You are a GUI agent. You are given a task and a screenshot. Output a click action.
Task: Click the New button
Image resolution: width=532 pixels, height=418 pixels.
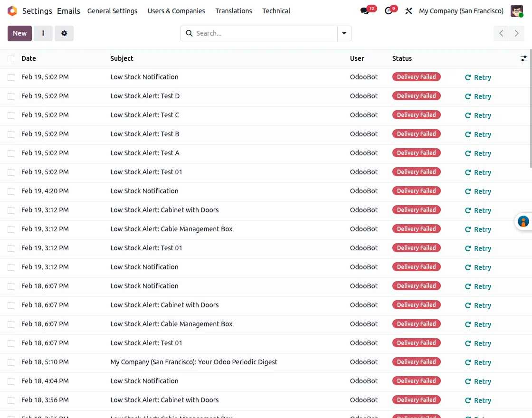click(x=19, y=33)
